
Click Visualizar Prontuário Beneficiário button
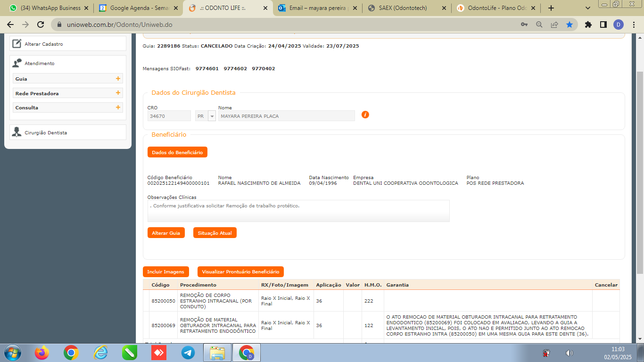click(x=240, y=272)
